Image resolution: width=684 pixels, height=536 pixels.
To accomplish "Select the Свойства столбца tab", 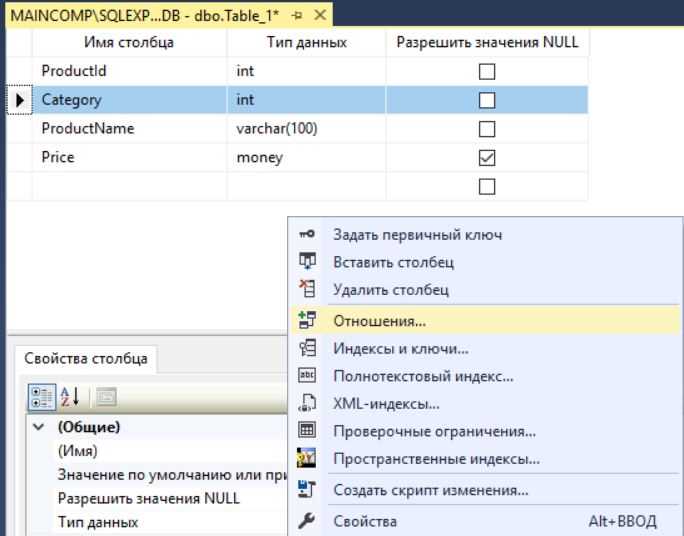I will click(86, 358).
